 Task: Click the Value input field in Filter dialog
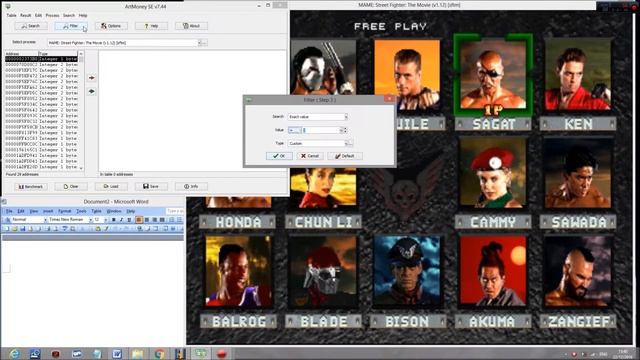[321, 130]
